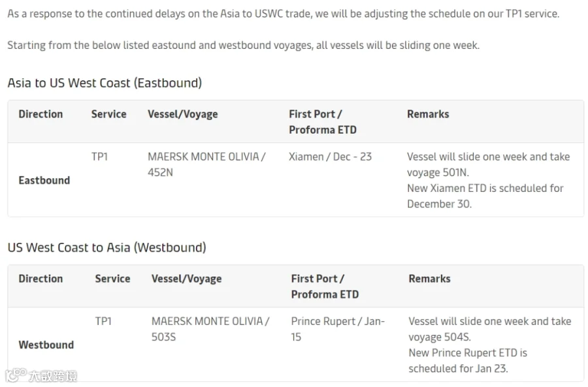Click the 'Asia to US West Coast (Eastbound)' heading
588x387 pixels.
(105, 83)
